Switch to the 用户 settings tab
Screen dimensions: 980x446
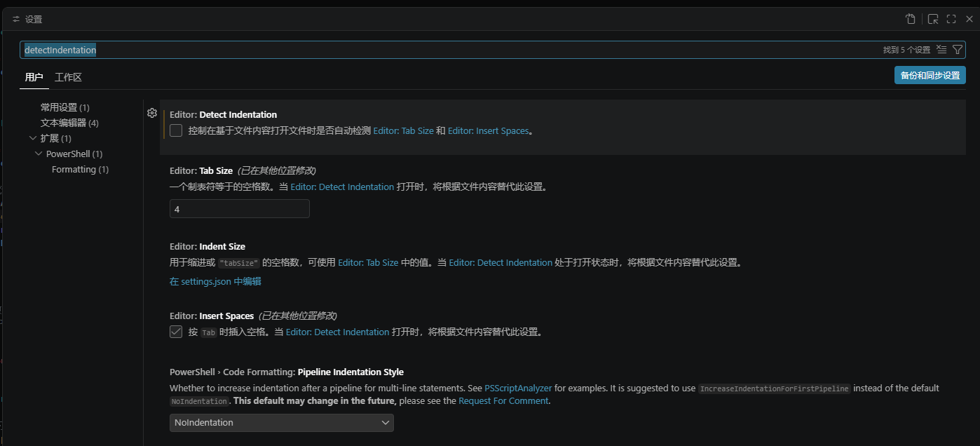coord(34,77)
